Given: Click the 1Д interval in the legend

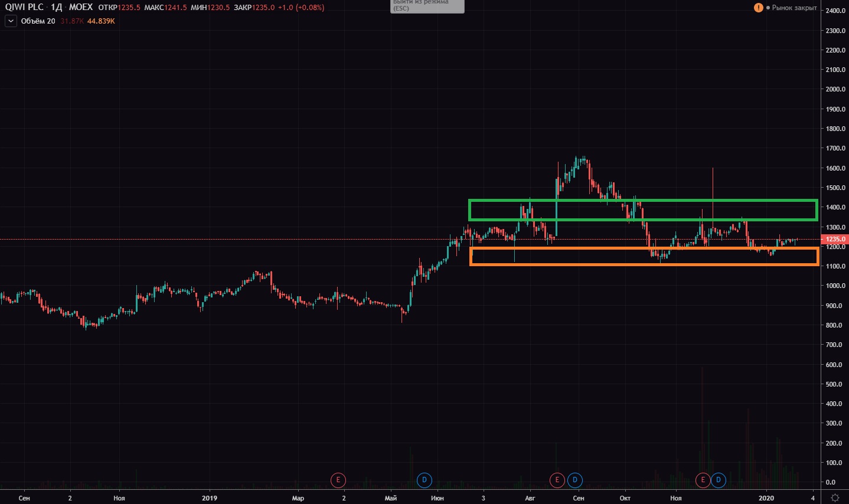Looking at the screenshot, I should (56, 7).
